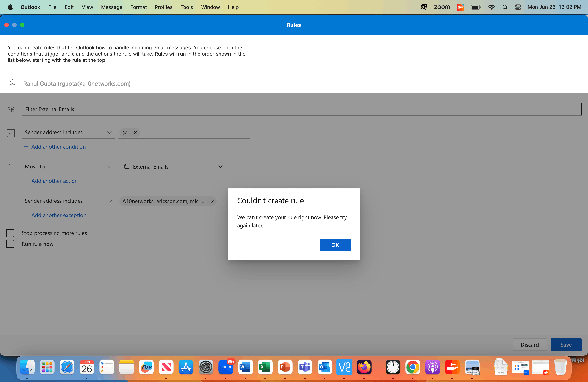Click the move-to folder action icon
Screen dimensions: 588x382
(11, 167)
